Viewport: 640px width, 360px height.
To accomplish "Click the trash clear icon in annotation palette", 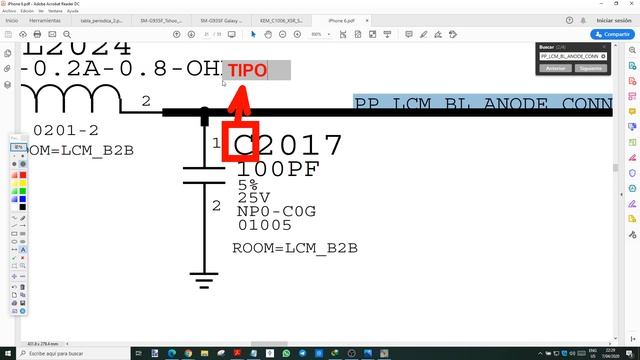I will pos(23,287).
